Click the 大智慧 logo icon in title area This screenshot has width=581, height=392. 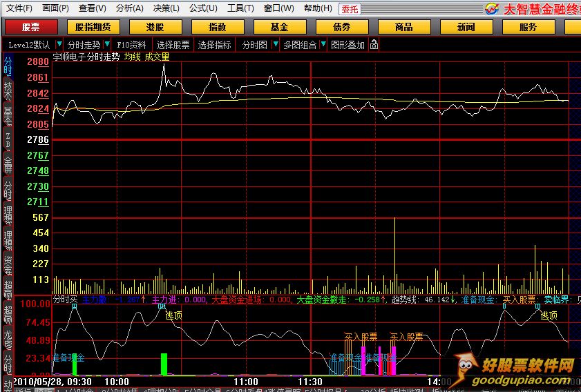[x=491, y=8]
